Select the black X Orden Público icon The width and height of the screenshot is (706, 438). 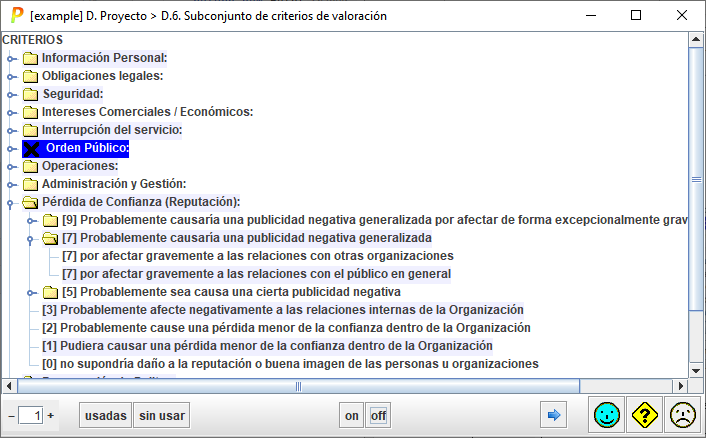tap(31, 148)
